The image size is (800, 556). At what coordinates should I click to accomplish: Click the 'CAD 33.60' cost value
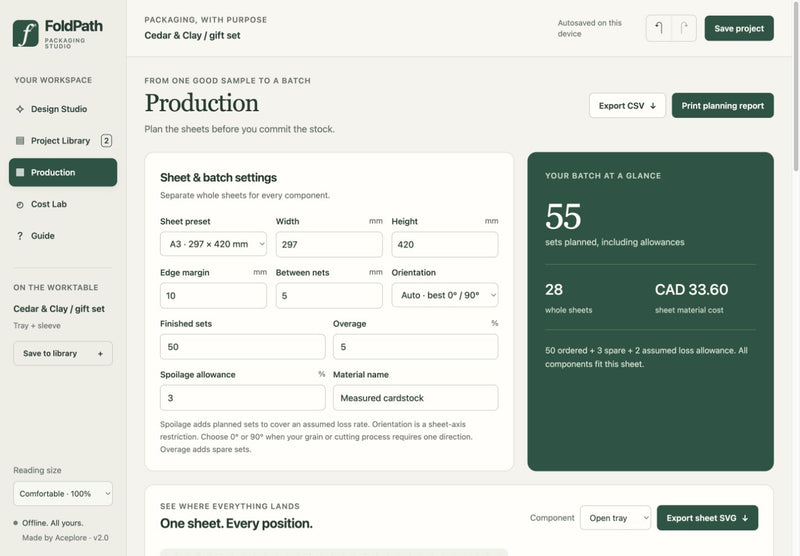691,290
